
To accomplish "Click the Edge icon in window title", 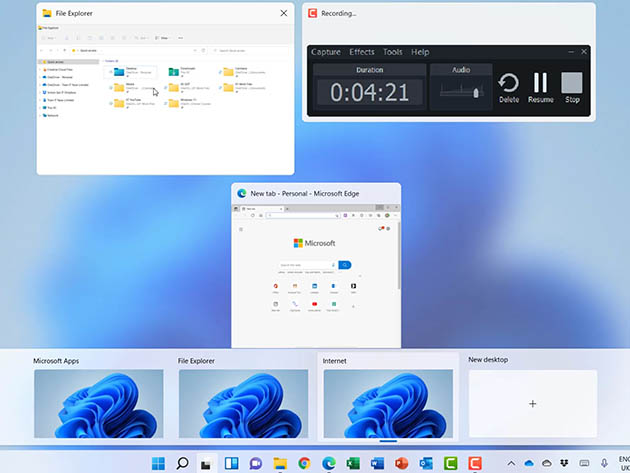I will pyautogui.click(x=241, y=193).
